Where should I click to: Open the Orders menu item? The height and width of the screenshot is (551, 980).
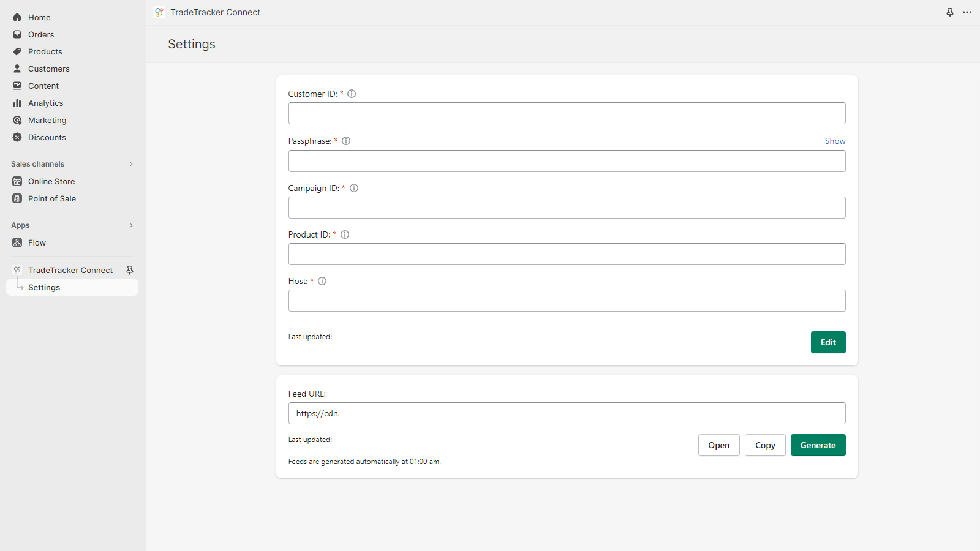[x=41, y=34]
